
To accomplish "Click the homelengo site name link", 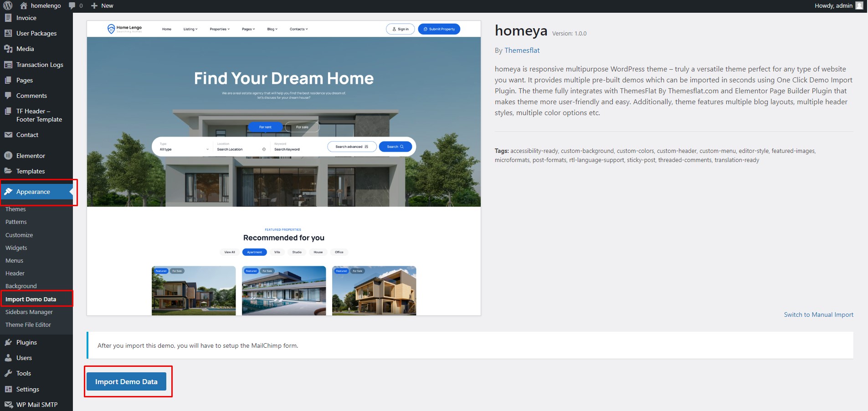I will coord(46,5).
